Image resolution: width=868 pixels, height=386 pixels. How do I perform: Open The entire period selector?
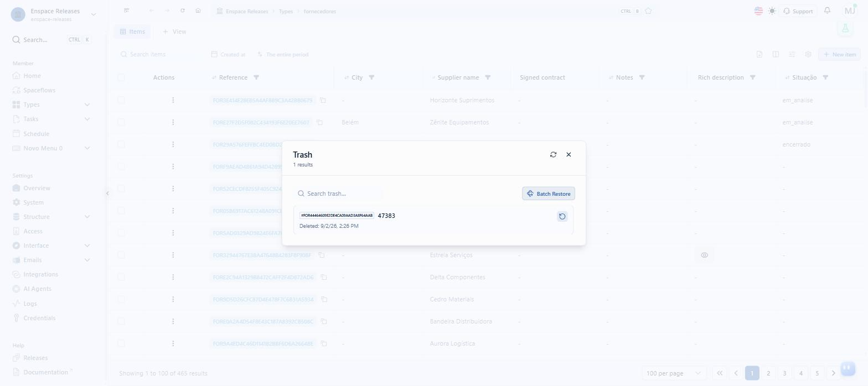tap(282, 54)
